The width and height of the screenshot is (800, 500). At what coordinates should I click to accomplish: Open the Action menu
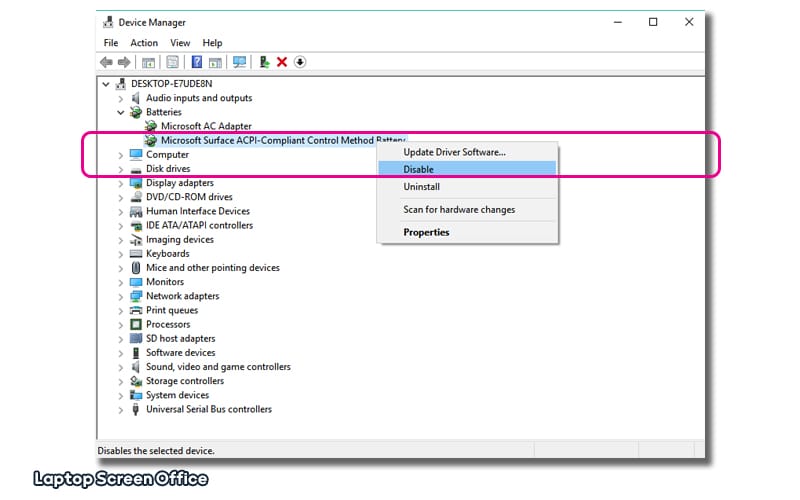point(144,43)
